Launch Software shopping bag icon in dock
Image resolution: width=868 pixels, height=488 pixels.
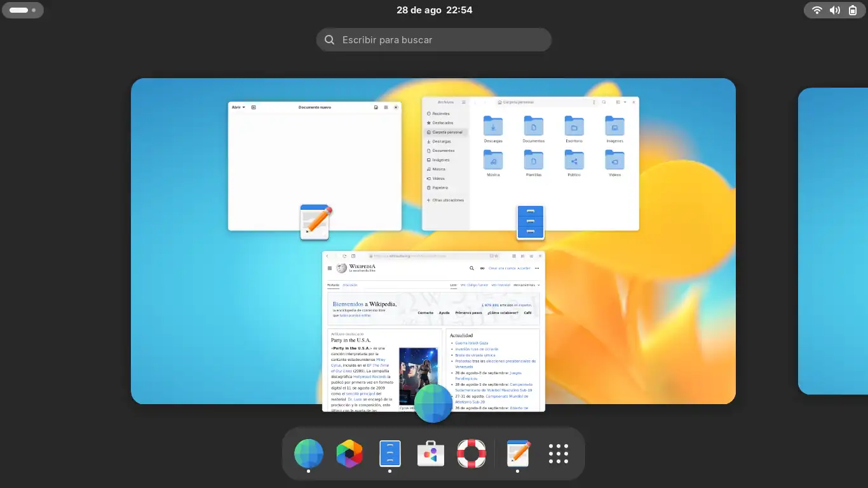(430, 454)
